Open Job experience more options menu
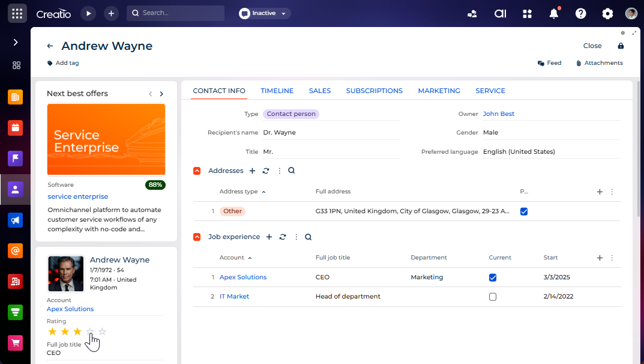644x364 pixels. pyautogui.click(x=296, y=237)
